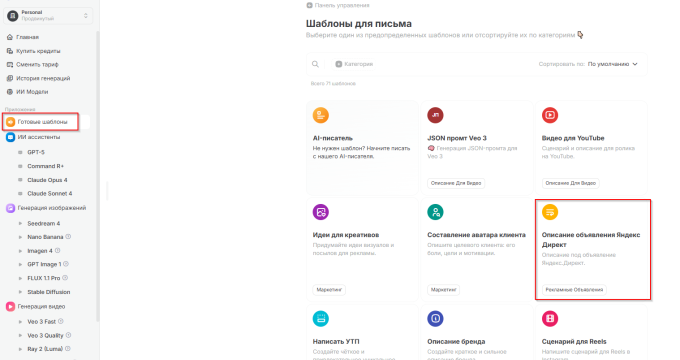This screenshot has height=360, width=680.
Task: Open Описание объявления Яндекс Директ template
Action: (593, 249)
